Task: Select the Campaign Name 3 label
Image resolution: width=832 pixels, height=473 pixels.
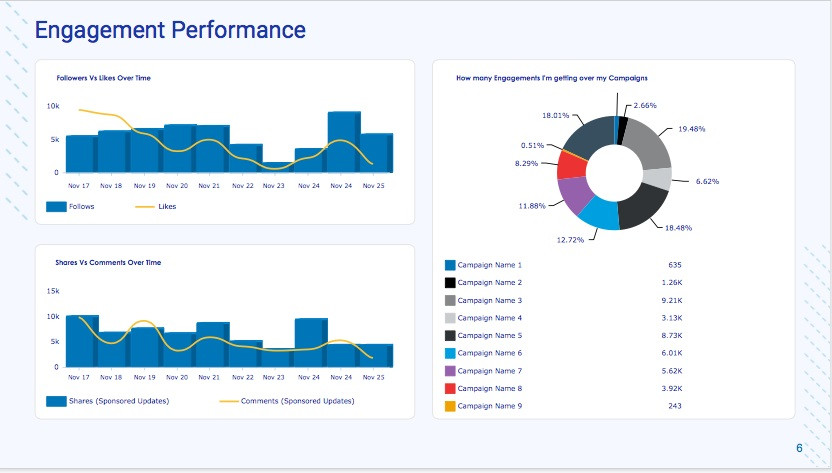Action: (x=490, y=300)
